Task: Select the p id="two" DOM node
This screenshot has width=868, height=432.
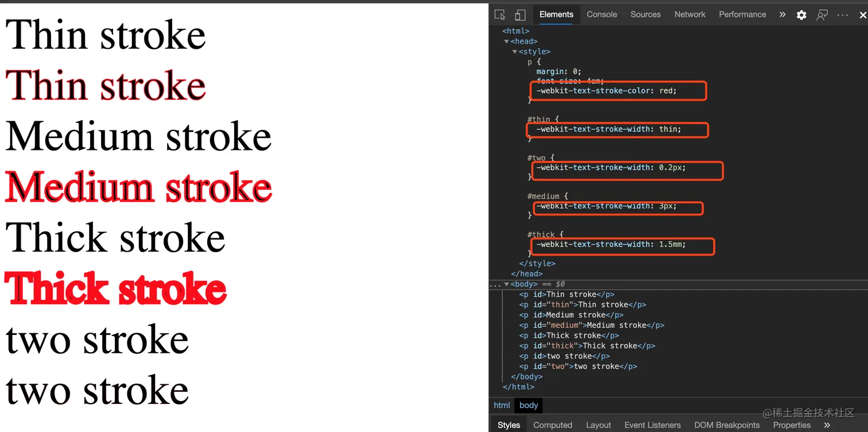Action: click(x=578, y=367)
